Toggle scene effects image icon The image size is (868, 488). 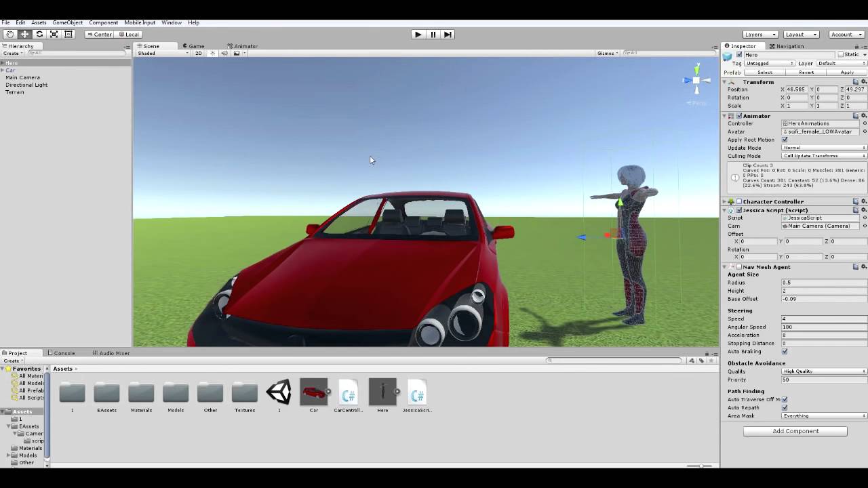(x=236, y=53)
